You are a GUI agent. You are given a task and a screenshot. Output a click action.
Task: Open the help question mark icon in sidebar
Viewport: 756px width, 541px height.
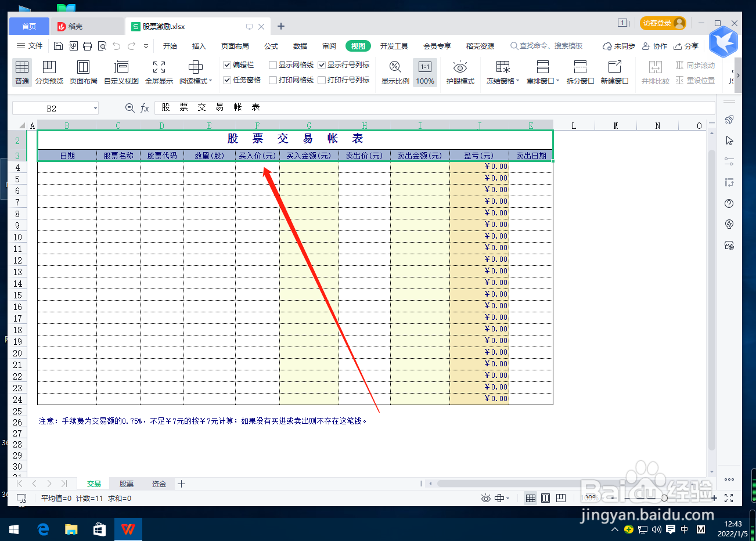point(729,203)
